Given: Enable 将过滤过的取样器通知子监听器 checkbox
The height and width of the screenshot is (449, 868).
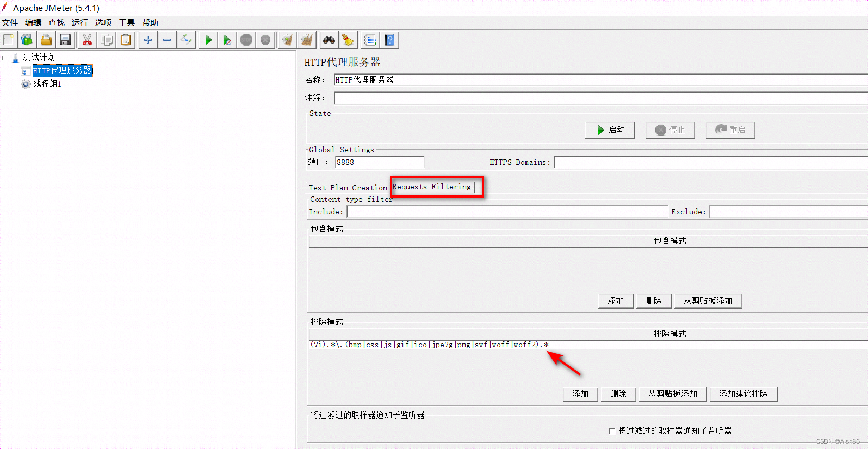Looking at the screenshot, I should [612, 431].
